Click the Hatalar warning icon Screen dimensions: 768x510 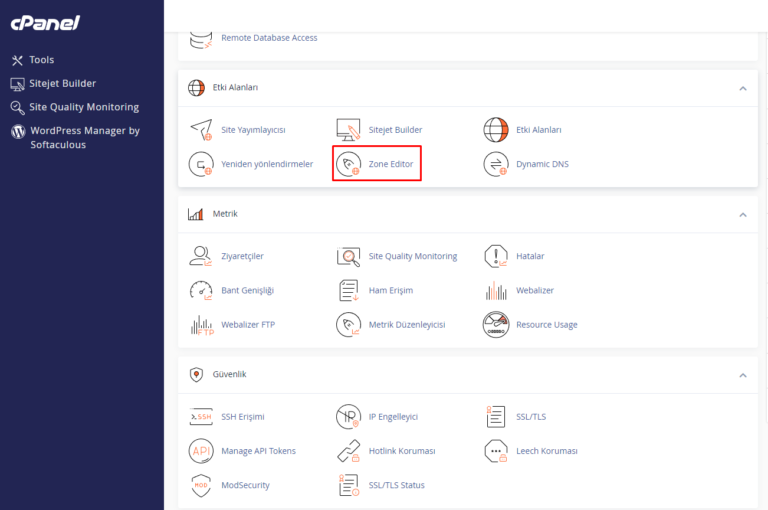click(x=496, y=257)
